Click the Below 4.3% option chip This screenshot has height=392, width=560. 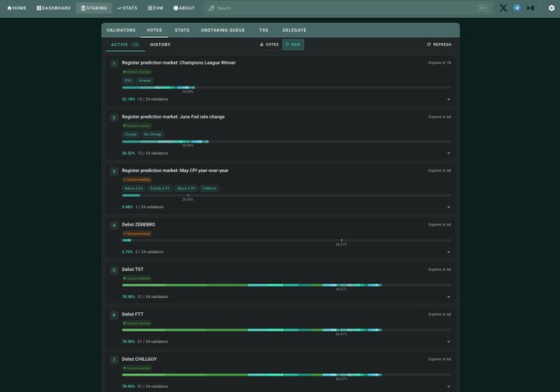[x=133, y=189]
